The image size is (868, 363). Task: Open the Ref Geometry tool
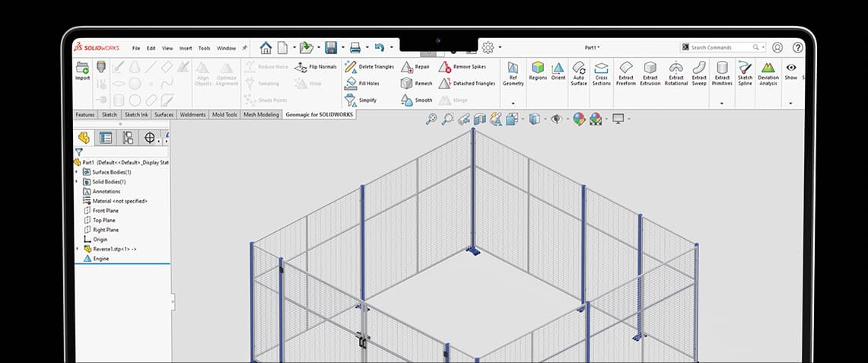click(x=513, y=74)
